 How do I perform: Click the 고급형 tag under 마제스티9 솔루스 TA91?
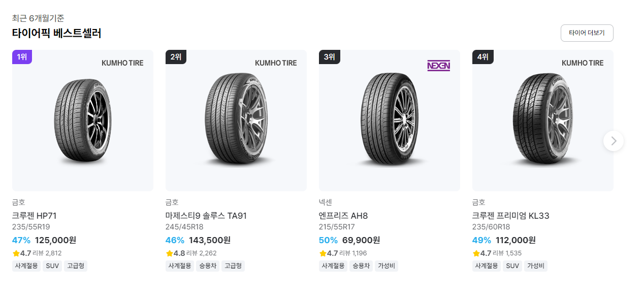click(x=233, y=266)
